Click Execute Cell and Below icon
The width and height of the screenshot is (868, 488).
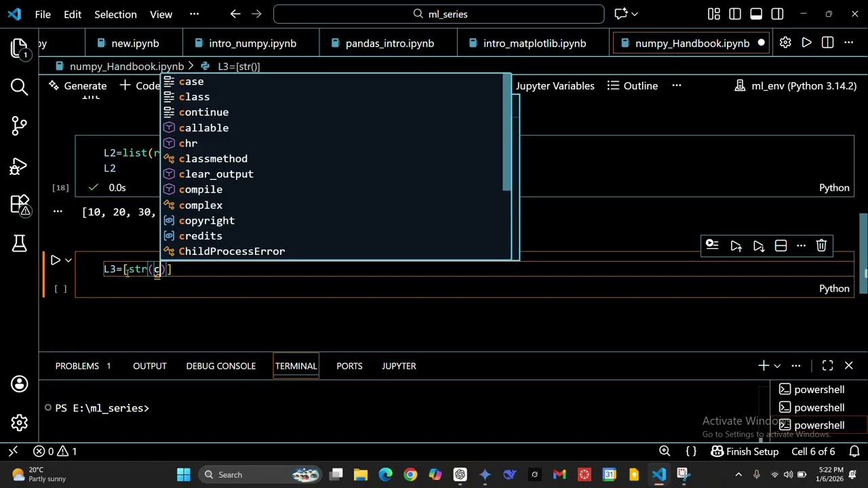[x=759, y=245]
